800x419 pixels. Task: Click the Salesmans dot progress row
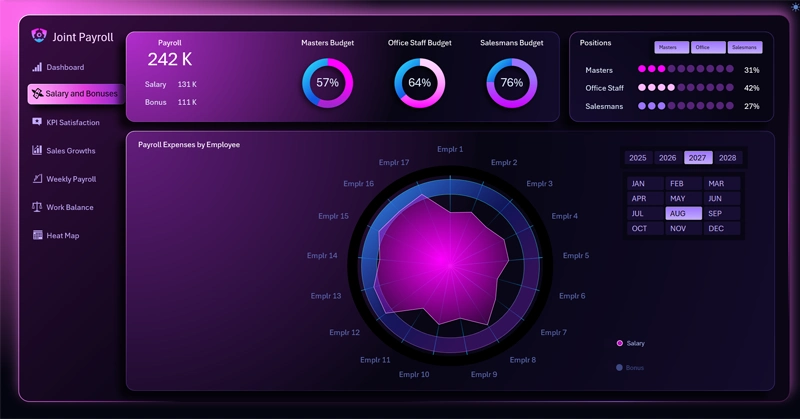686,106
